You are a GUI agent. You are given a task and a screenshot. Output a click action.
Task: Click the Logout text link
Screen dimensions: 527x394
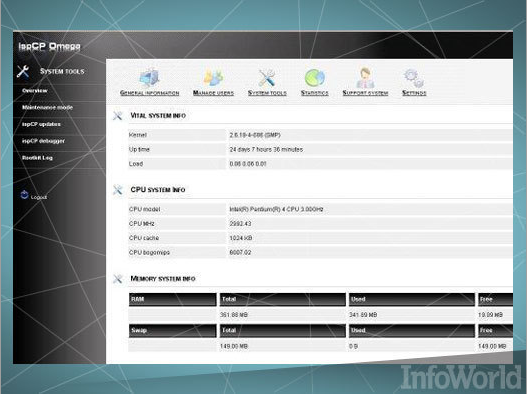pyautogui.click(x=39, y=197)
